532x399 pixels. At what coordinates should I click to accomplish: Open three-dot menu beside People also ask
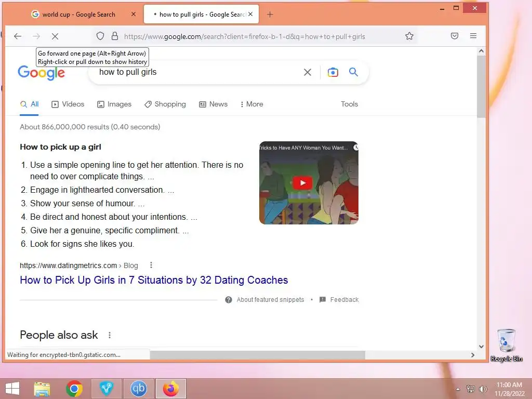click(x=109, y=335)
